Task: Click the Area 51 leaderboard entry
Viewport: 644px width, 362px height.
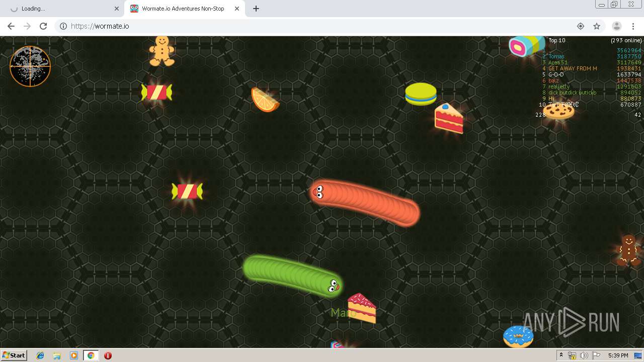Action: 558,62
